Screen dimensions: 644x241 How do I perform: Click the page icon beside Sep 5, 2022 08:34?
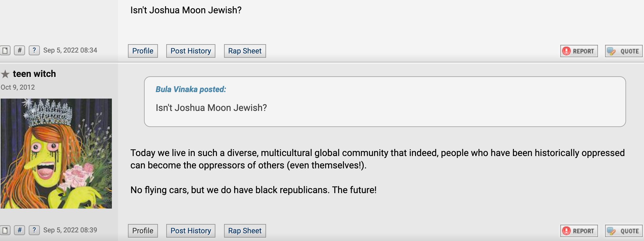tap(5, 50)
